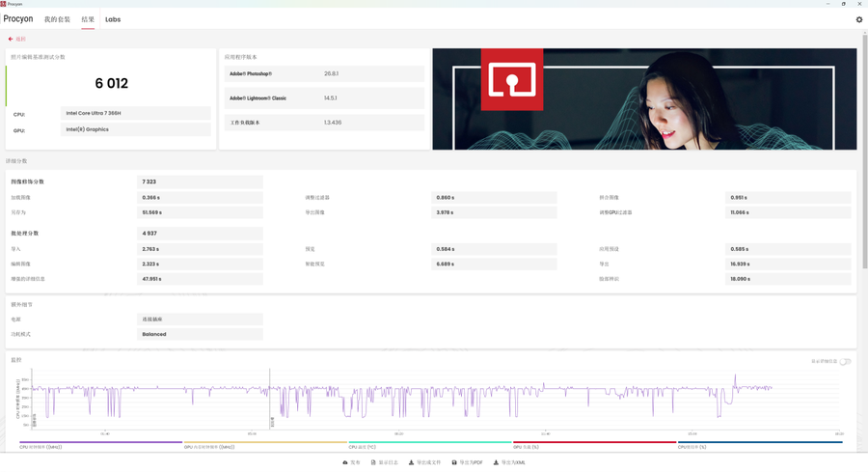Click the 0.860 s value
The height and width of the screenshot is (472, 868).
click(x=494, y=197)
